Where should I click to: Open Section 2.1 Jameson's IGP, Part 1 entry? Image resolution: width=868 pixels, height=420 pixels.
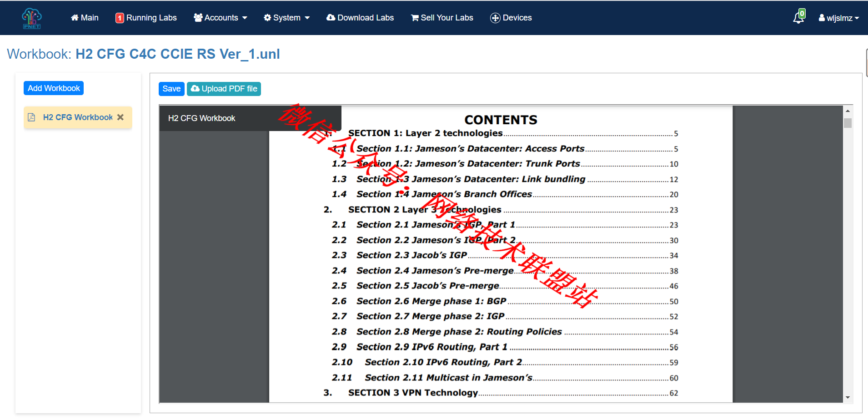505,225
